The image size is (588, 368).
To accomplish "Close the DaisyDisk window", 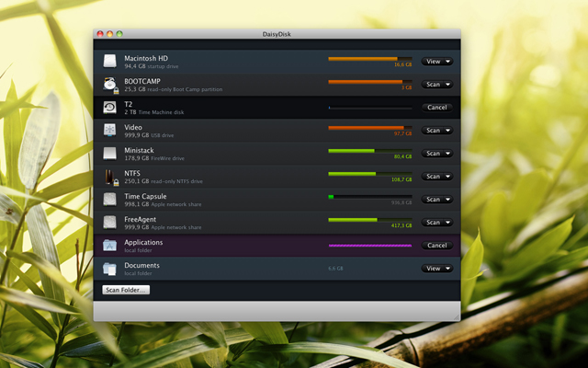I will [x=100, y=34].
